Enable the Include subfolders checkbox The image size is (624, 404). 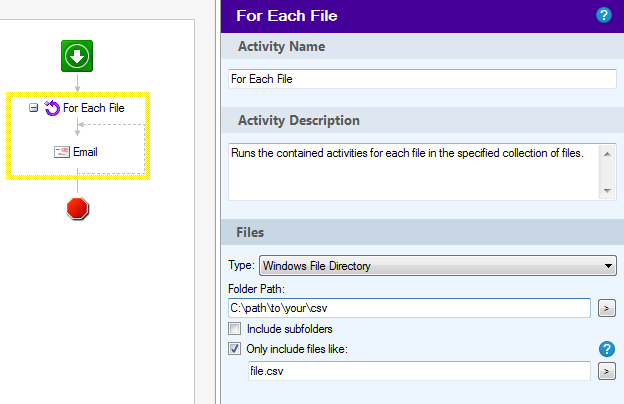click(x=234, y=329)
